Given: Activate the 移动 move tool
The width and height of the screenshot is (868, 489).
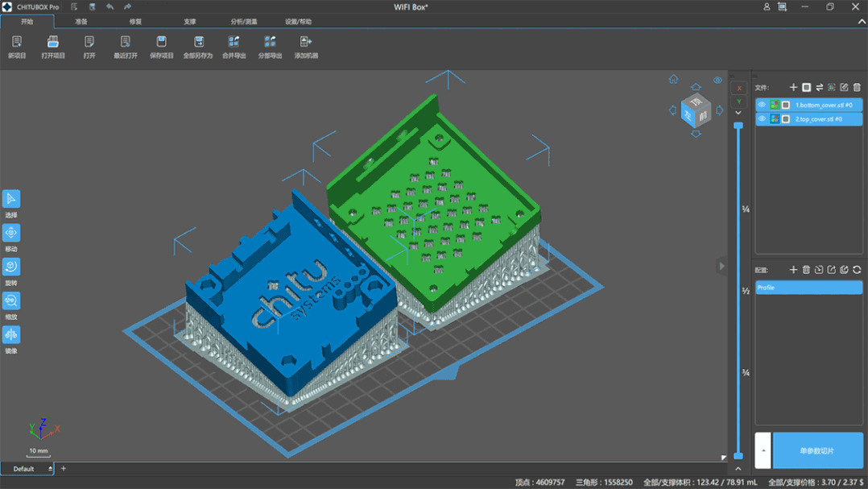Looking at the screenshot, I should click(11, 233).
